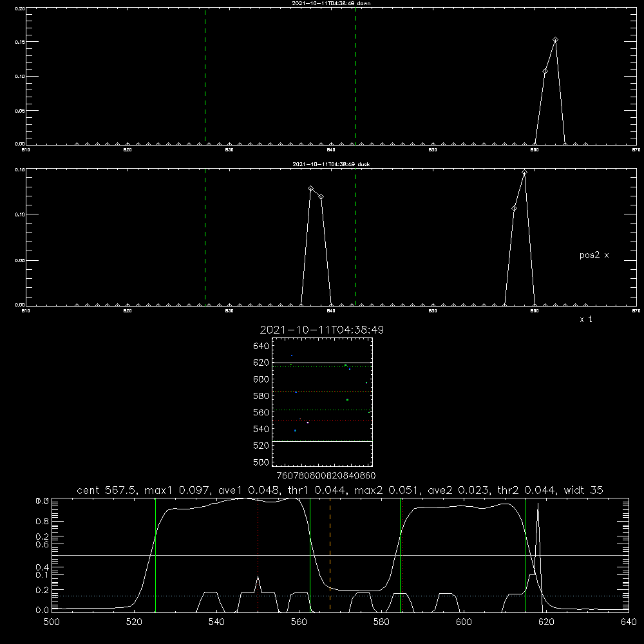Click bottom plot x-axis label '540'
The image size is (644, 644).
click(216, 622)
